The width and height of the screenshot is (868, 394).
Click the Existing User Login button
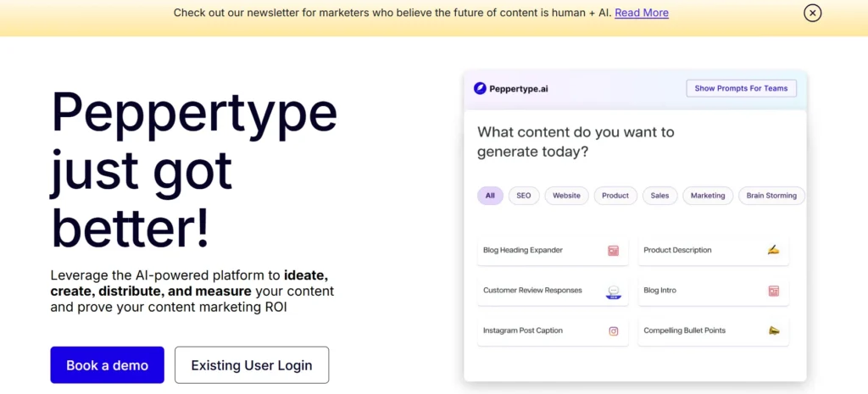252,365
